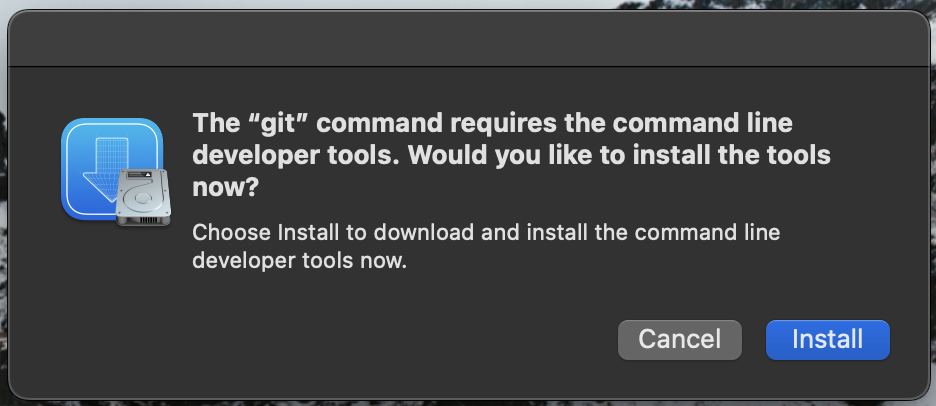Viewport: 936px width, 406px height.
Task: Click "Choose Install" in the description text
Action: click(x=254, y=233)
